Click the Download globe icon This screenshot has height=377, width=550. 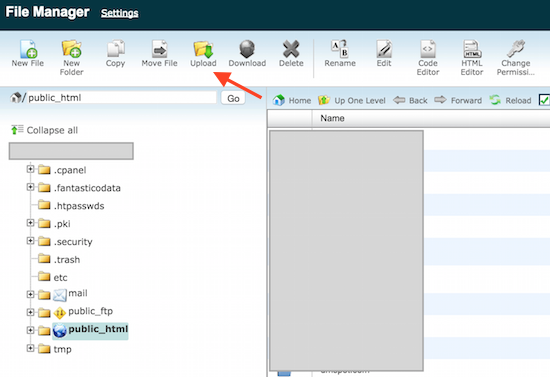(247, 49)
